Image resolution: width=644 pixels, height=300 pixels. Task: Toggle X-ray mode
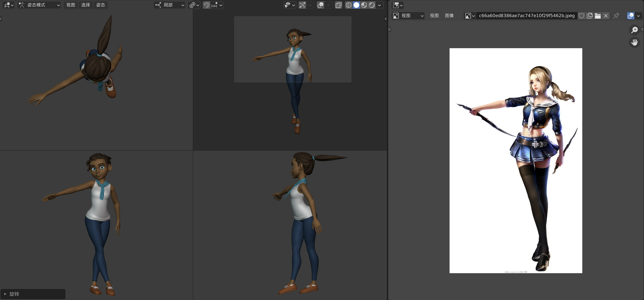(x=338, y=5)
